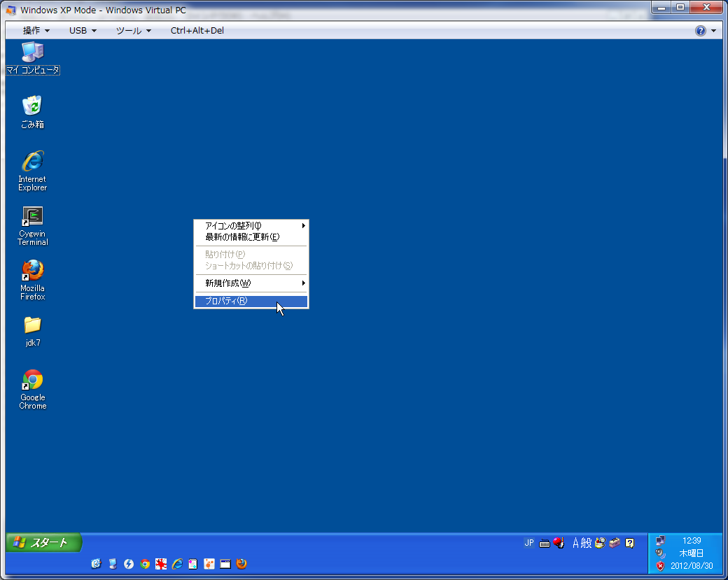Screen dimensions: 728x580
Task: Open the ツール menu dropdown
Action: pyautogui.click(x=134, y=31)
